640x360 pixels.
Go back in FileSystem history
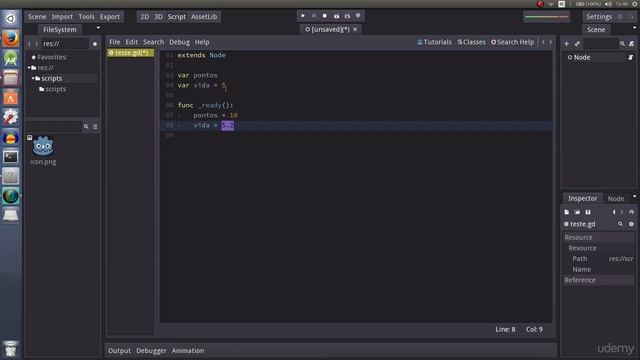coord(29,44)
